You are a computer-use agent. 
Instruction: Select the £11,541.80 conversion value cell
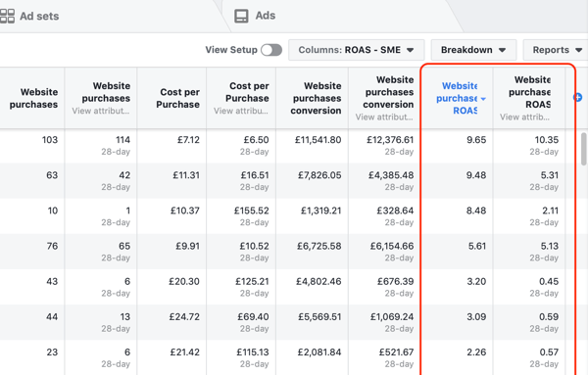pyautogui.click(x=312, y=145)
